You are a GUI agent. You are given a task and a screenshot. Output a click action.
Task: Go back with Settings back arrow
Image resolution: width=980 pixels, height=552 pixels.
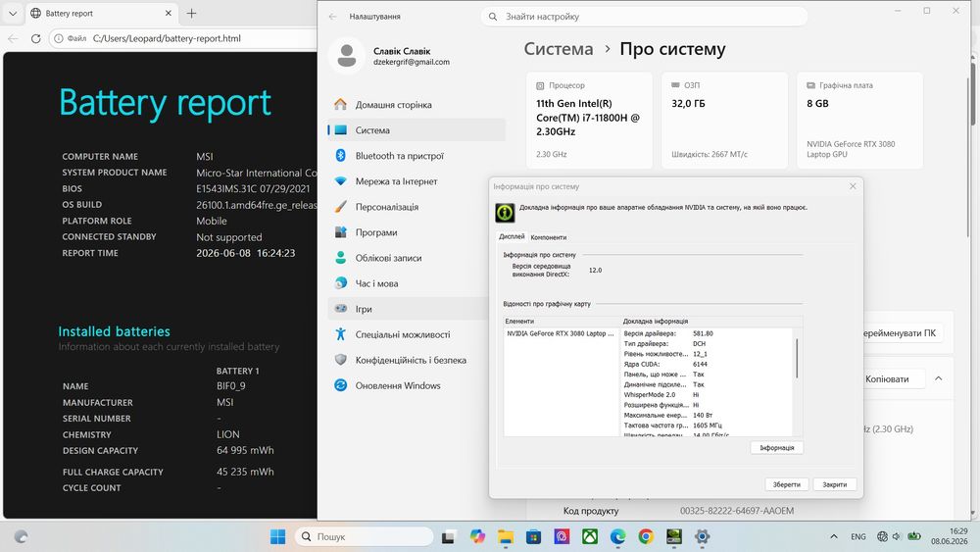tap(333, 17)
